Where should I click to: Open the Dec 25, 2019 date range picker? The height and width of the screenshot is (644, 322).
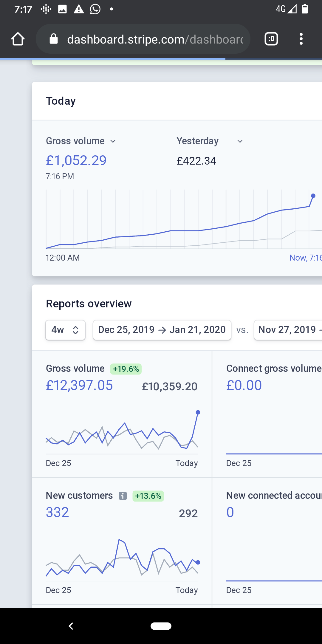162,330
